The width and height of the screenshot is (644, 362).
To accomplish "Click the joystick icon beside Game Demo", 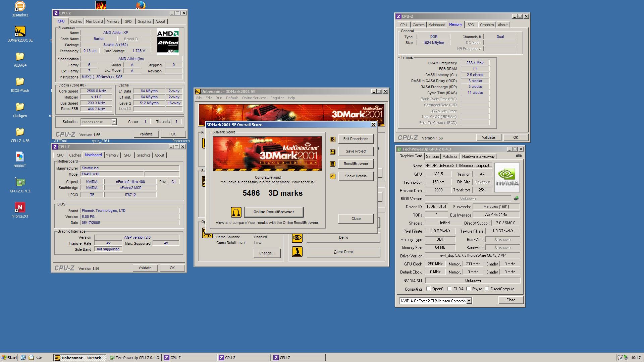I will 297,252.
